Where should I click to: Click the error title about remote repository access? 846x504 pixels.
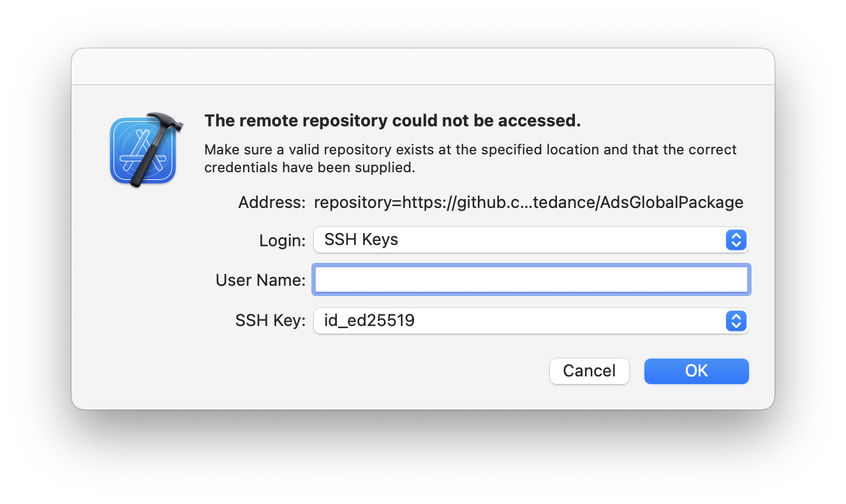coord(392,120)
